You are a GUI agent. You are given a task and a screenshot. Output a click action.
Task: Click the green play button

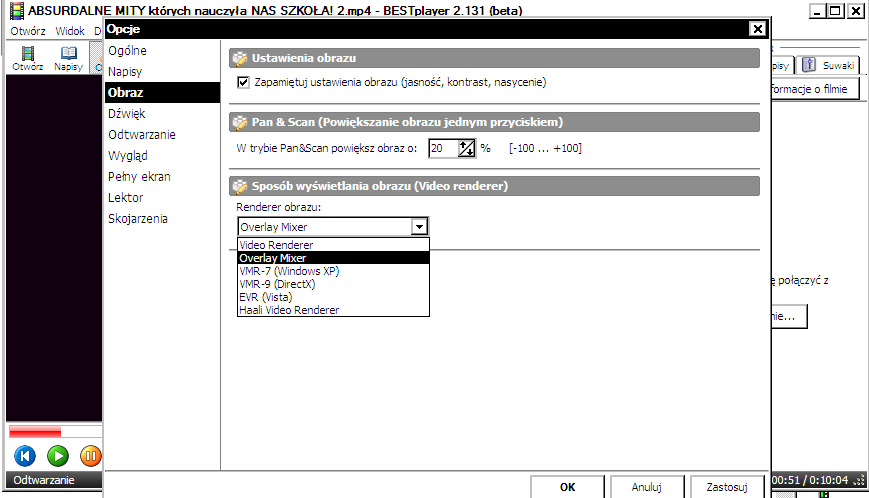click(x=58, y=456)
